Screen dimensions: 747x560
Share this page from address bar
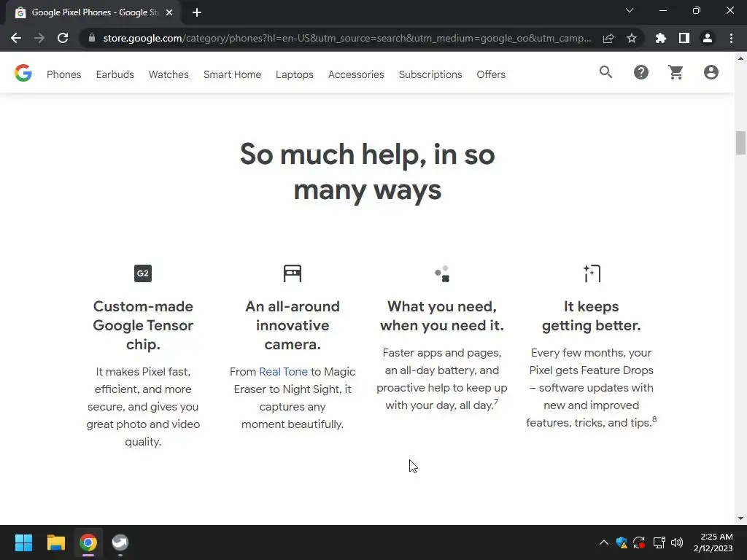608,38
